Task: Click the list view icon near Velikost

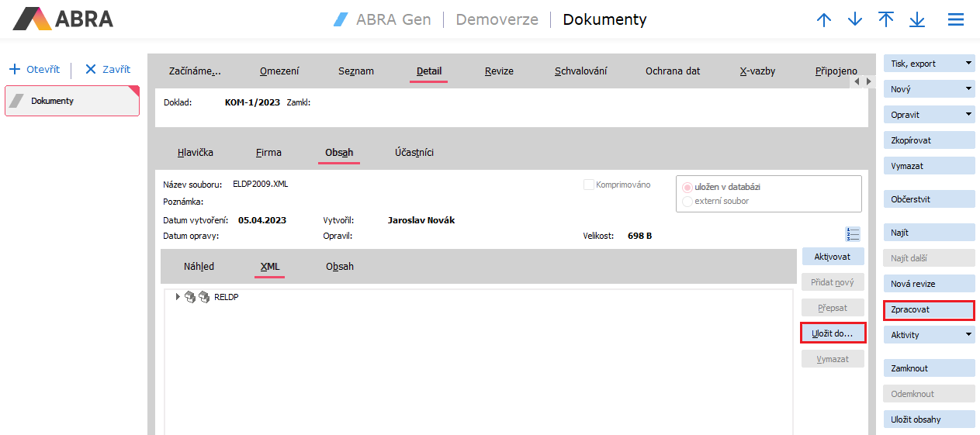Action: 854,234
